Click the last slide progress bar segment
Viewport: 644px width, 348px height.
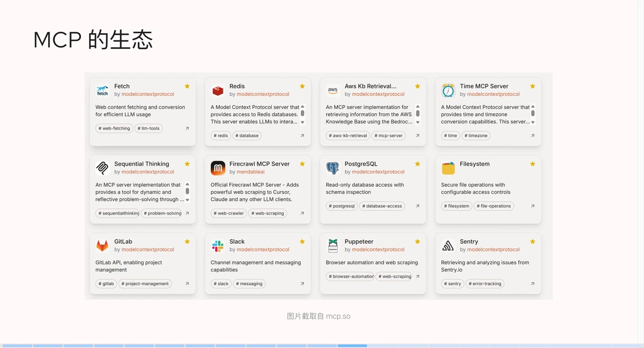tap(627, 346)
